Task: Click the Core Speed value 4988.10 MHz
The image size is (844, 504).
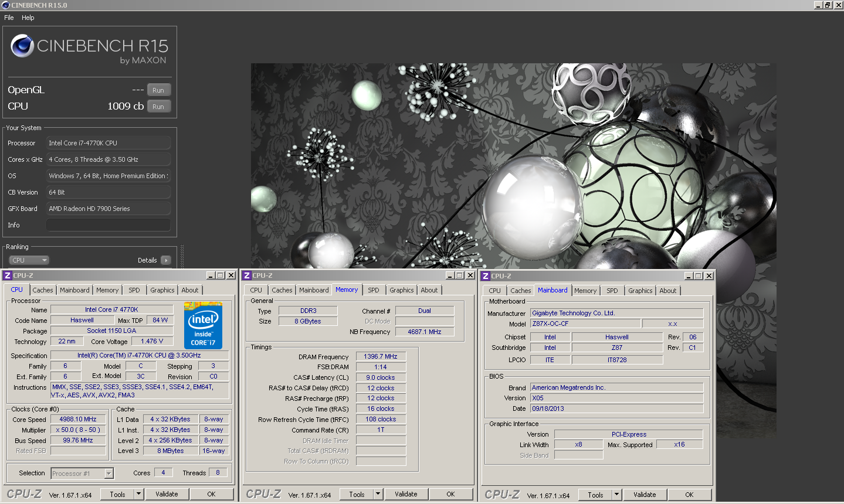Action: tap(78, 419)
